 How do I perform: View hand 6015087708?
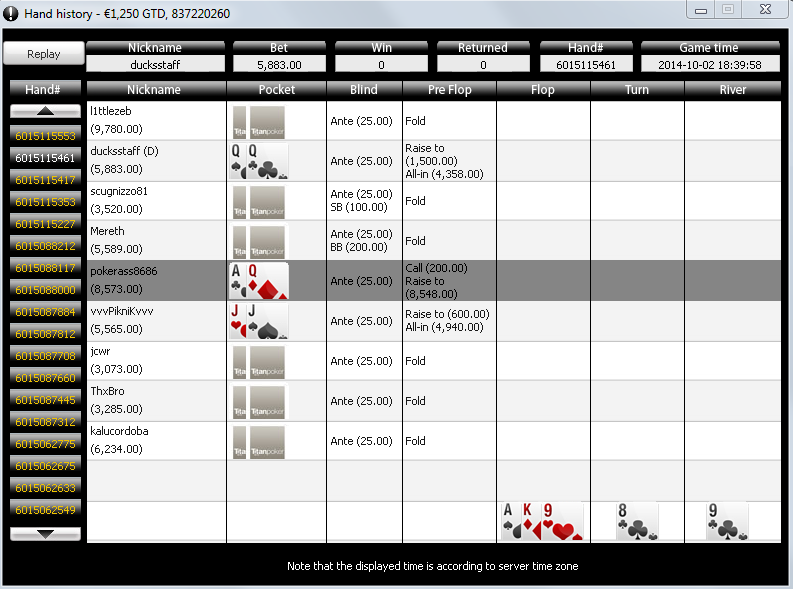pos(45,355)
